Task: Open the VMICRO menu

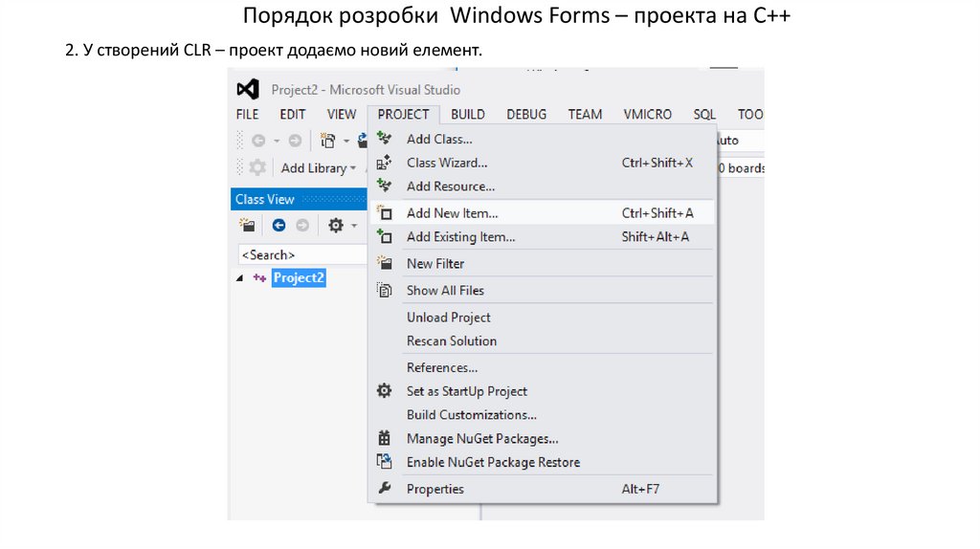Action: point(648,115)
